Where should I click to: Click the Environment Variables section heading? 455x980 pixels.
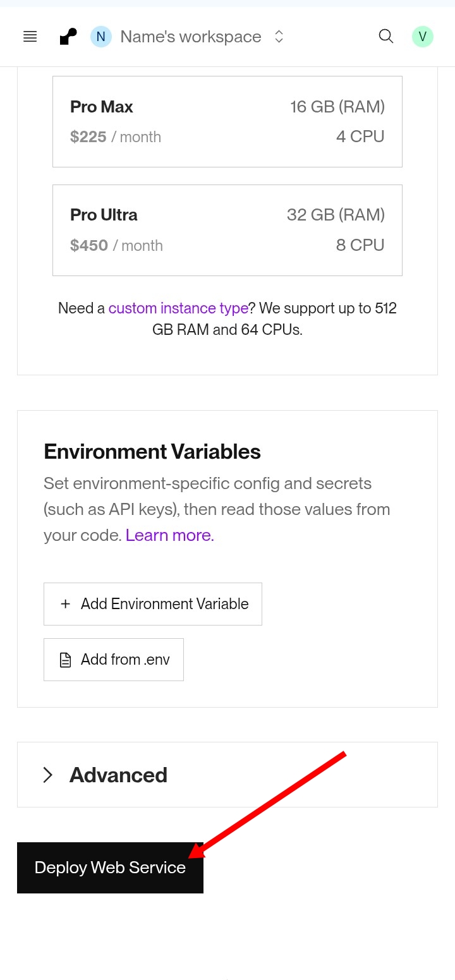[152, 452]
